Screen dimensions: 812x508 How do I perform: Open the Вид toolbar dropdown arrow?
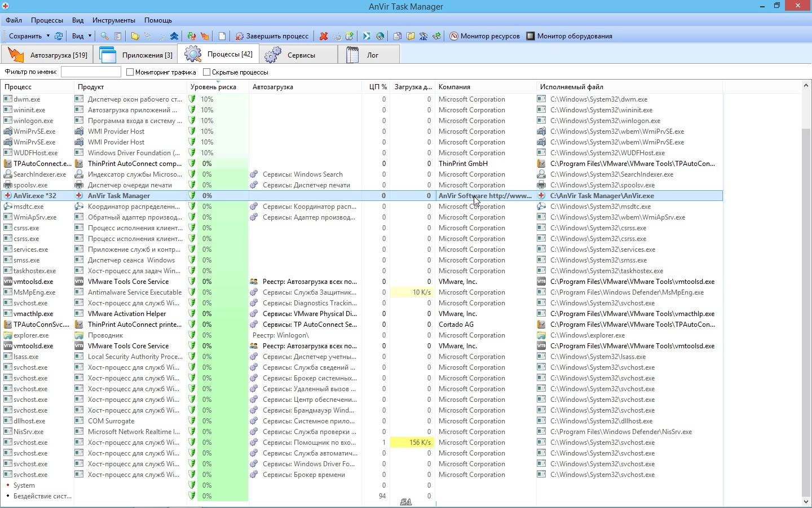(x=90, y=36)
